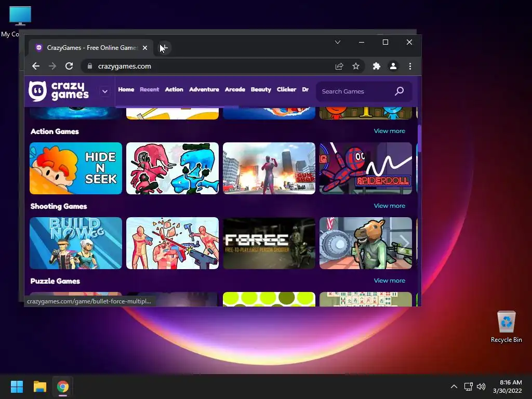
Task: Open the red polygon shooter game thumbnail
Action: (x=172, y=243)
